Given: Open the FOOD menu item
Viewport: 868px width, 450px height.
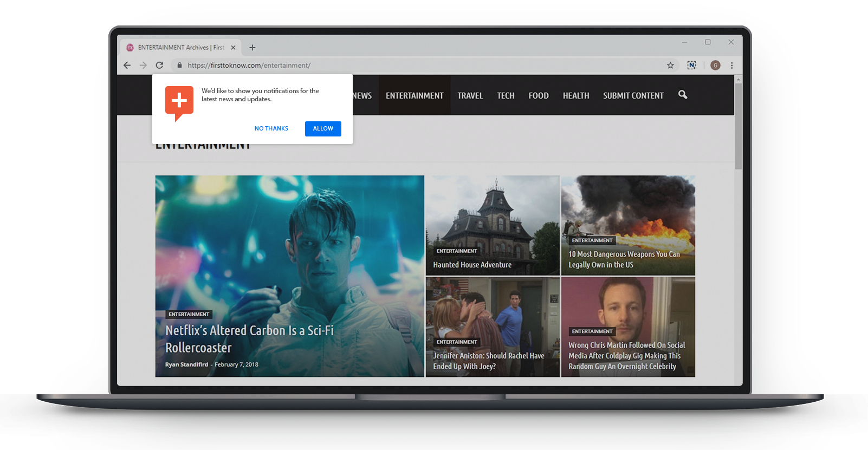Looking at the screenshot, I should pyautogui.click(x=539, y=95).
